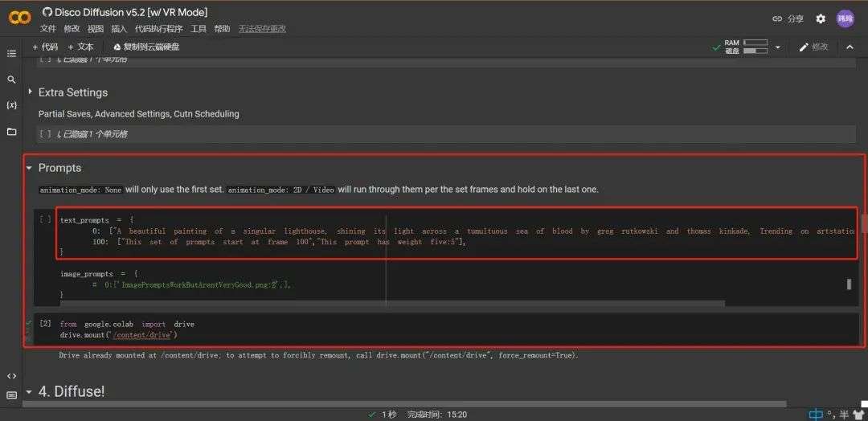This screenshot has height=421, width=868.
Task: Open the RAM and disk resource dropdown arrow
Action: (777, 47)
